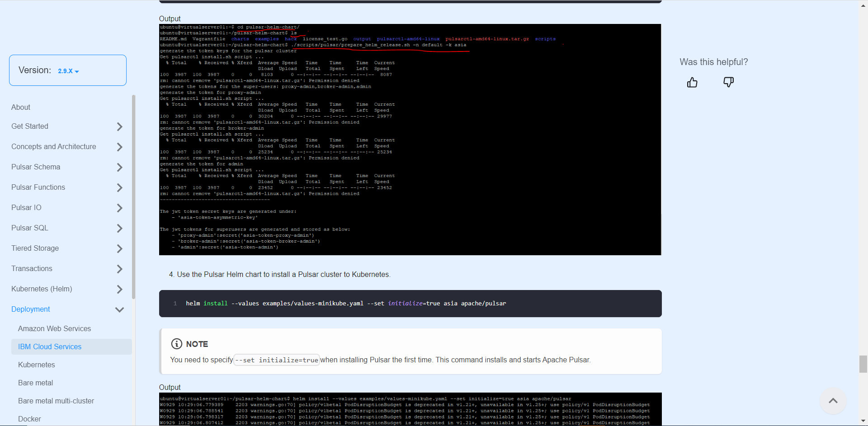Click the Transactions sidebar item
Image resolution: width=868 pixels, height=426 pixels.
click(x=32, y=268)
